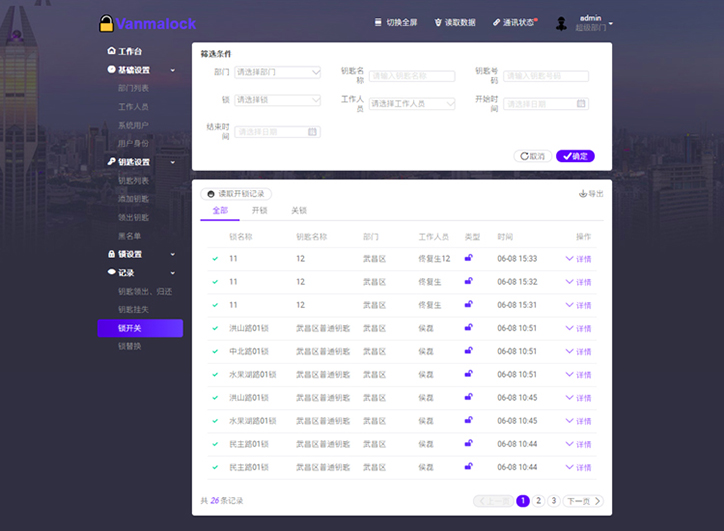The image size is (724, 531).
Task: Open the 部门 department dropdown
Action: pos(277,72)
